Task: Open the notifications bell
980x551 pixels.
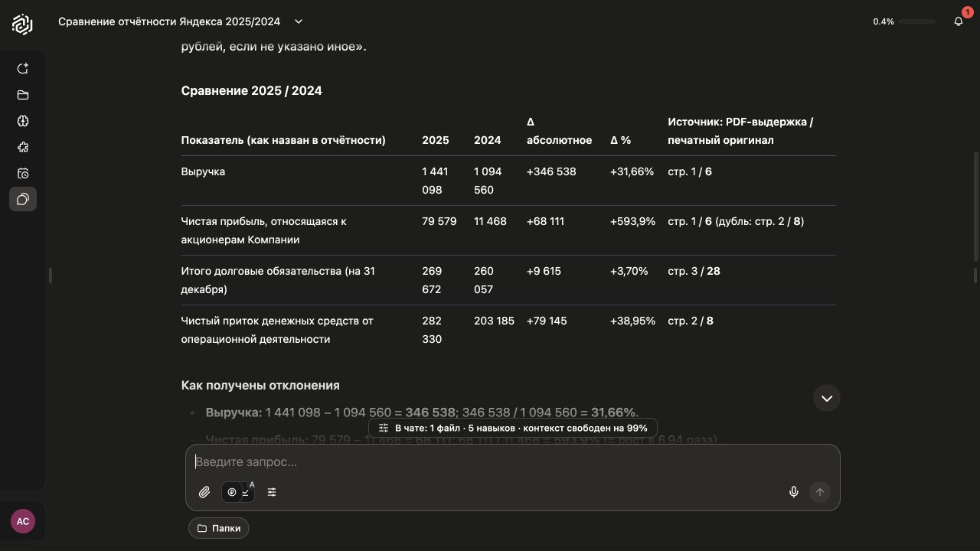Action: pyautogui.click(x=959, y=21)
